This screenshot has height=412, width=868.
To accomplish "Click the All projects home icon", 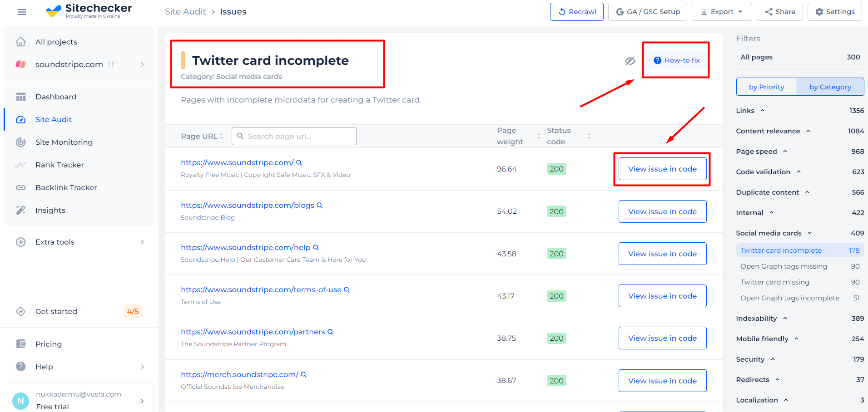I will [21, 42].
